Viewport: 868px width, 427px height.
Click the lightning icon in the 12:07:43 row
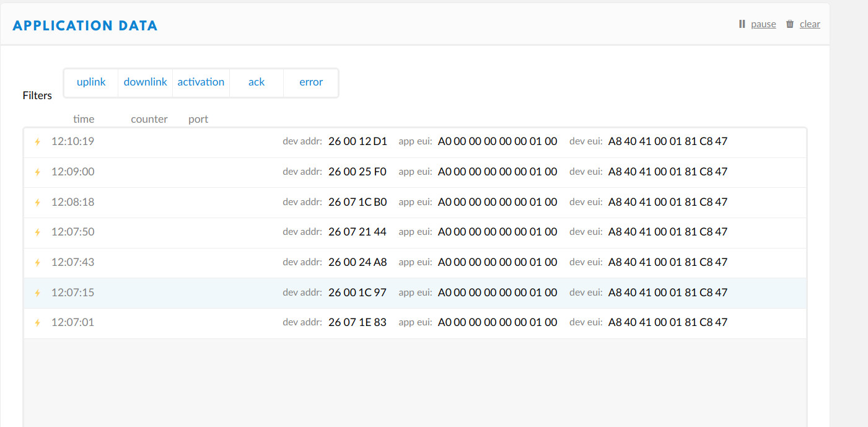37,263
